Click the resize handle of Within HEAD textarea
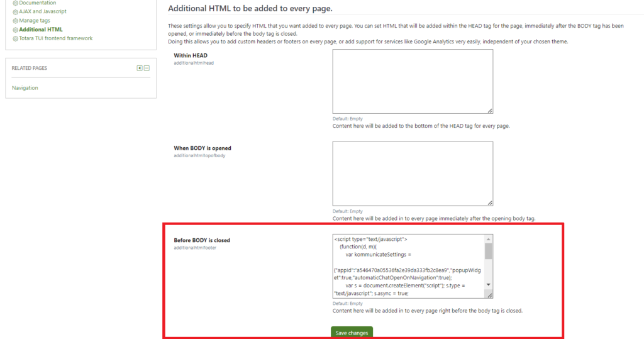This screenshot has width=644, height=339. coord(490,111)
